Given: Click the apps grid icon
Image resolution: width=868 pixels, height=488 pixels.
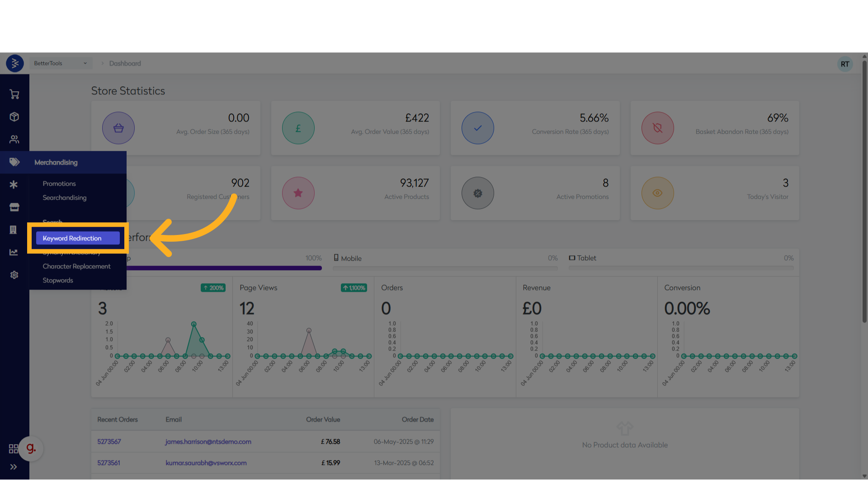Looking at the screenshot, I should [x=14, y=449].
